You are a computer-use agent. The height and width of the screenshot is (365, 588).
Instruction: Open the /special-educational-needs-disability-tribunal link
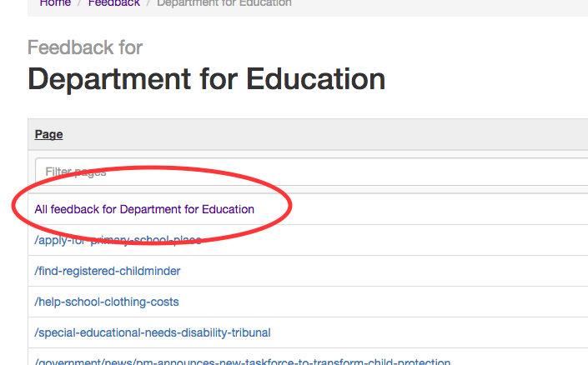(153, 332)
